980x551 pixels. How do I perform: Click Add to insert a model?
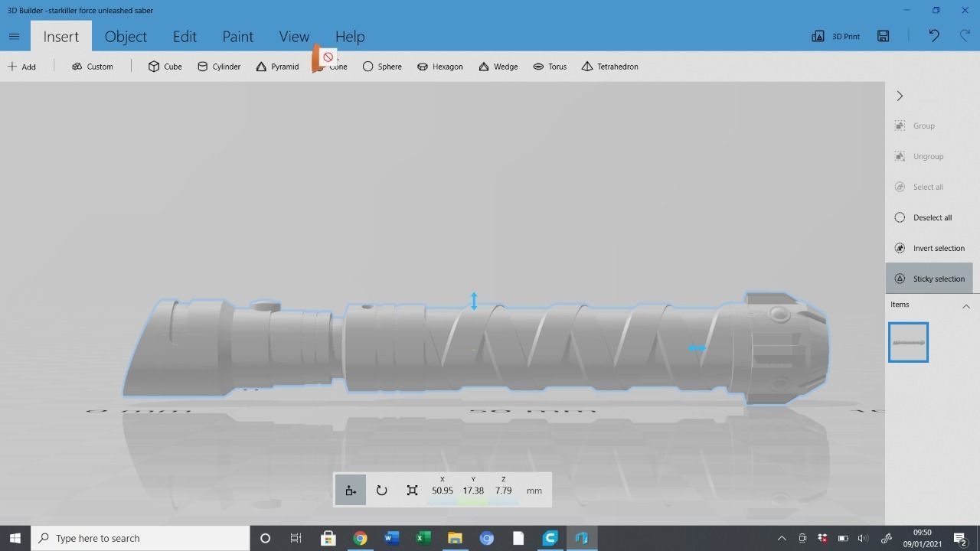point(22,67)
